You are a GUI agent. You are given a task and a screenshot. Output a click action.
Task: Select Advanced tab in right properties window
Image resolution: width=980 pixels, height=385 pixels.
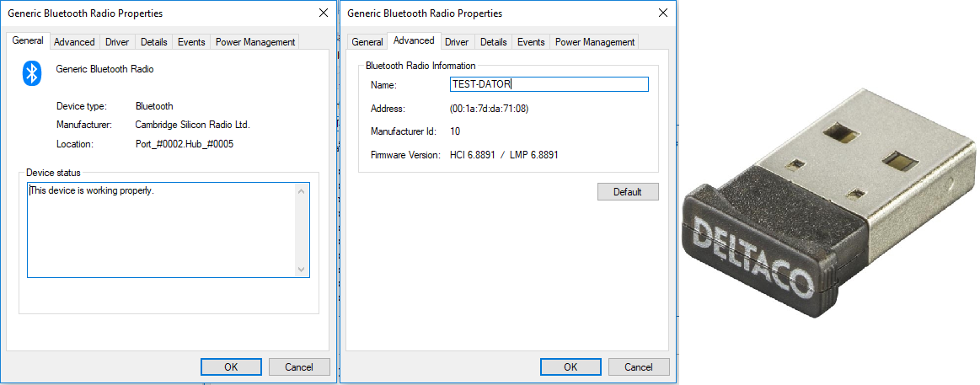click(414, 40)
